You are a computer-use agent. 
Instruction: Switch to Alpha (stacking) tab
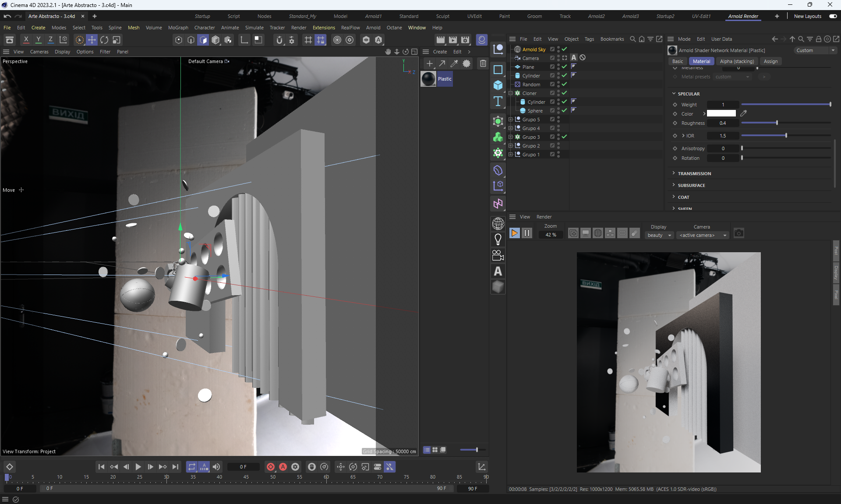point(737,61)
